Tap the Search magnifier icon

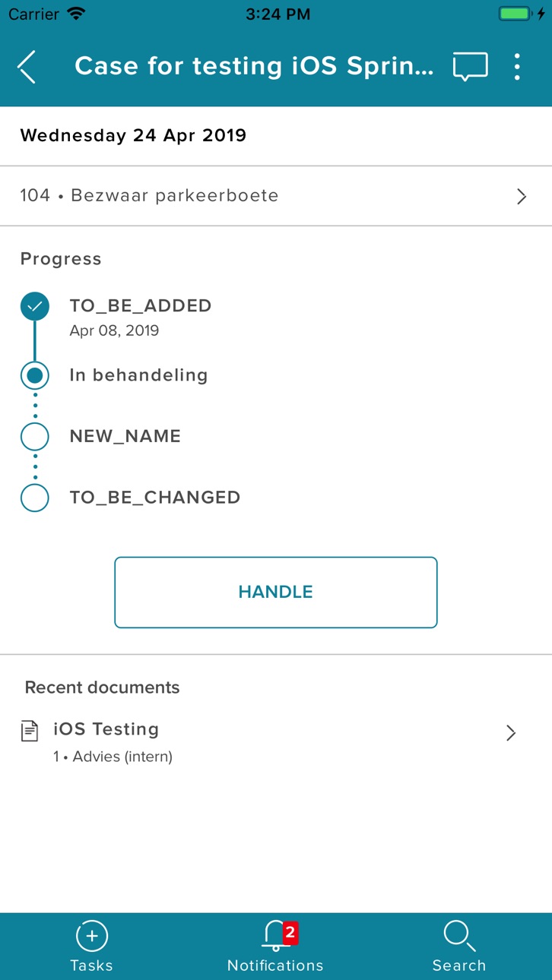click(x=459, y=936)
